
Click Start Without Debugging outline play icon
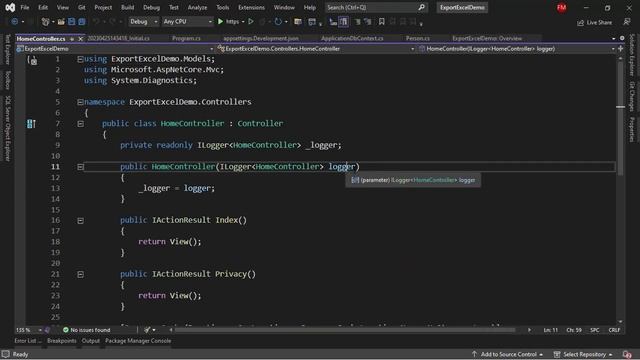(251, 22)
